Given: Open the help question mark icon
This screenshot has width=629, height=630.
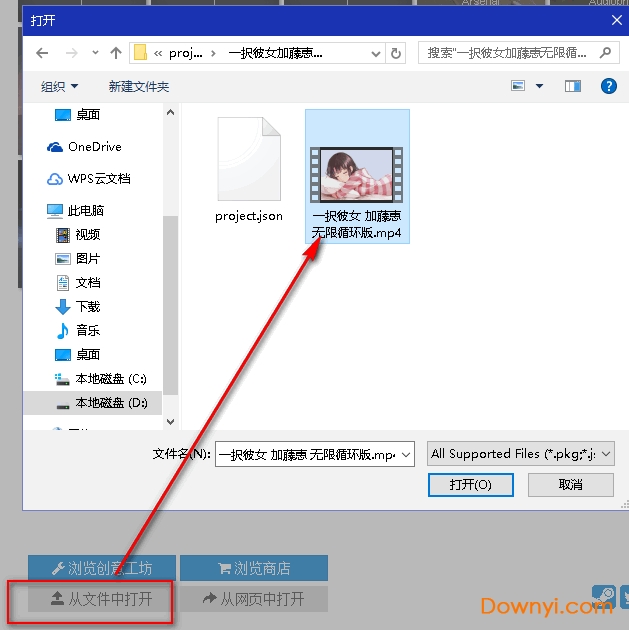Looking at the screenshot, I should [608, 87].
